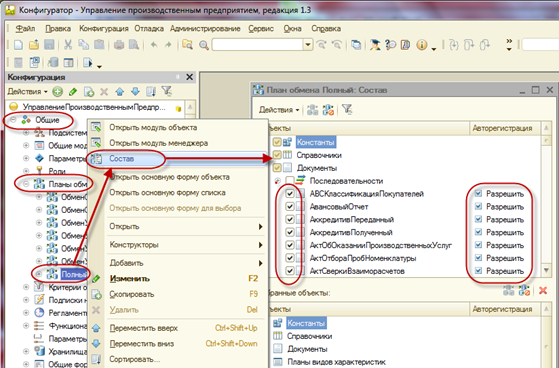Screen dimensions: 559x368
Task: Open the search combo box dropdown arrow
Action: pyautogui.click(x=308, y=45)
